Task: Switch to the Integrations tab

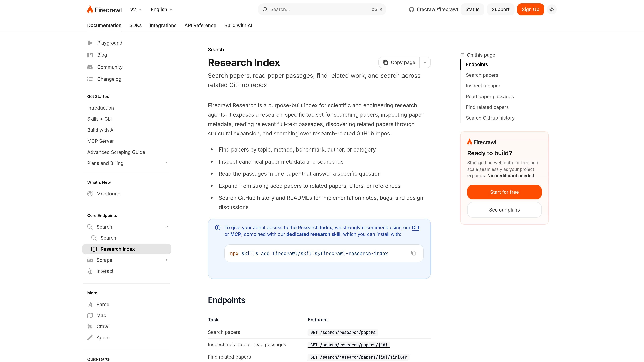Action: point(163,25)
